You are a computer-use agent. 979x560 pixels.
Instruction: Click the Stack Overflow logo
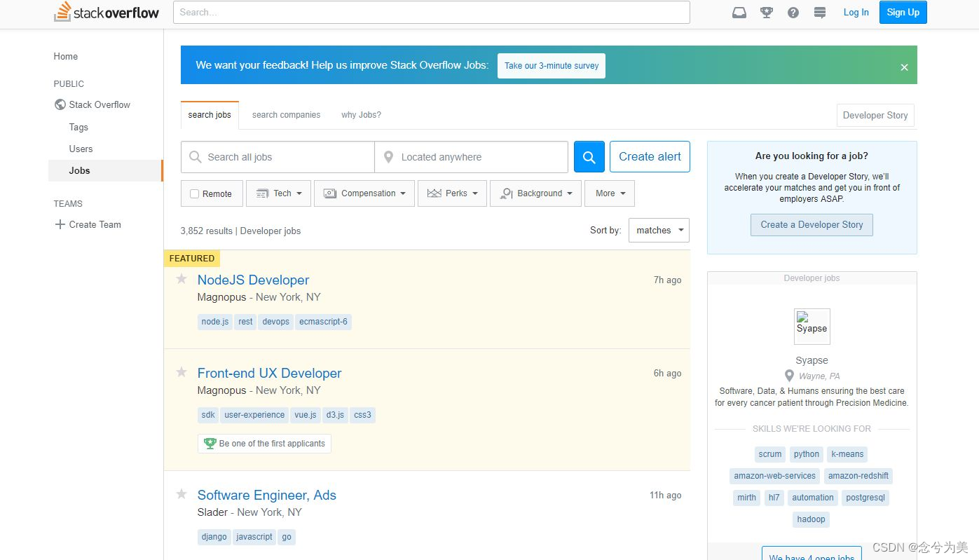click(107, 12)
